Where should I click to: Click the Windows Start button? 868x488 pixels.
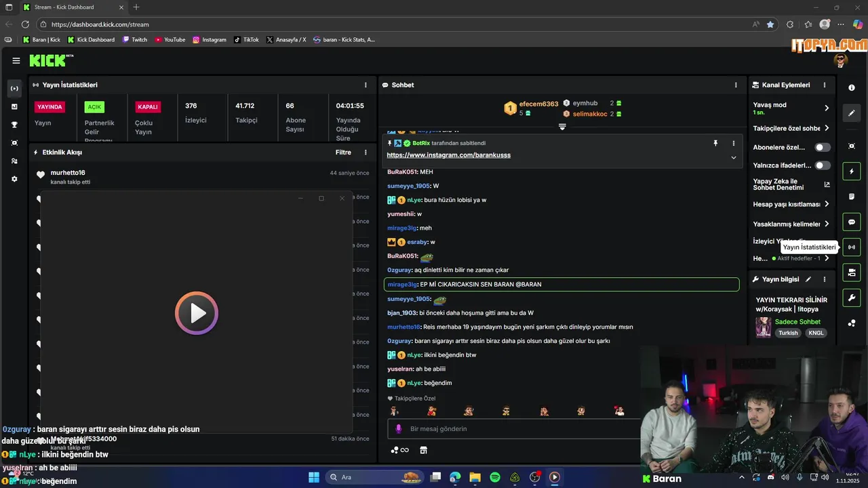tap(314, 477)
